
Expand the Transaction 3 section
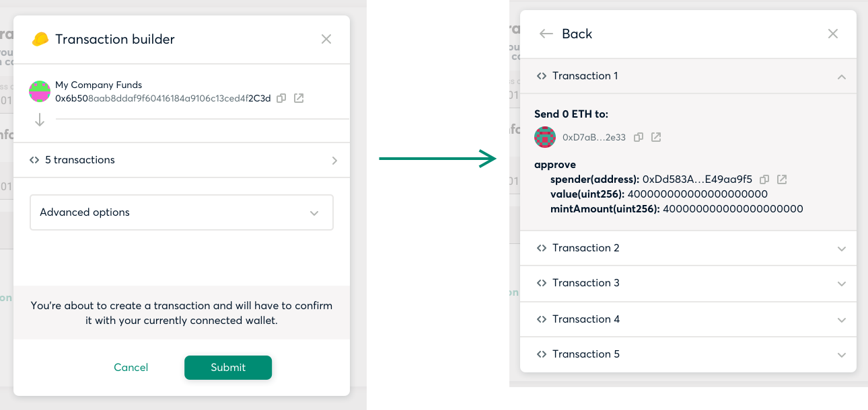coord(688,283)
